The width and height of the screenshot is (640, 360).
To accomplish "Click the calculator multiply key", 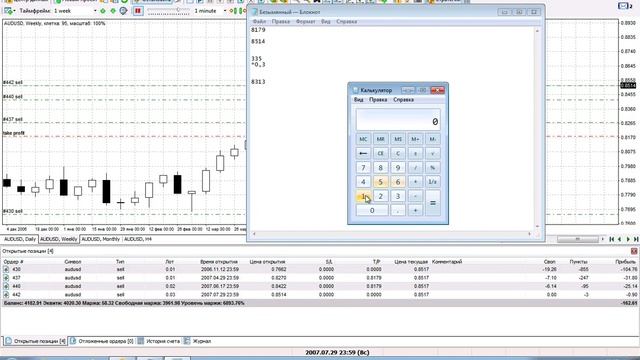I will (x=415, y=182).
